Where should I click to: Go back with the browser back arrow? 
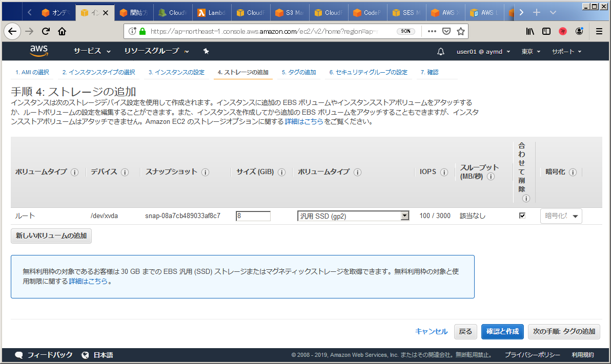[12, 32]
